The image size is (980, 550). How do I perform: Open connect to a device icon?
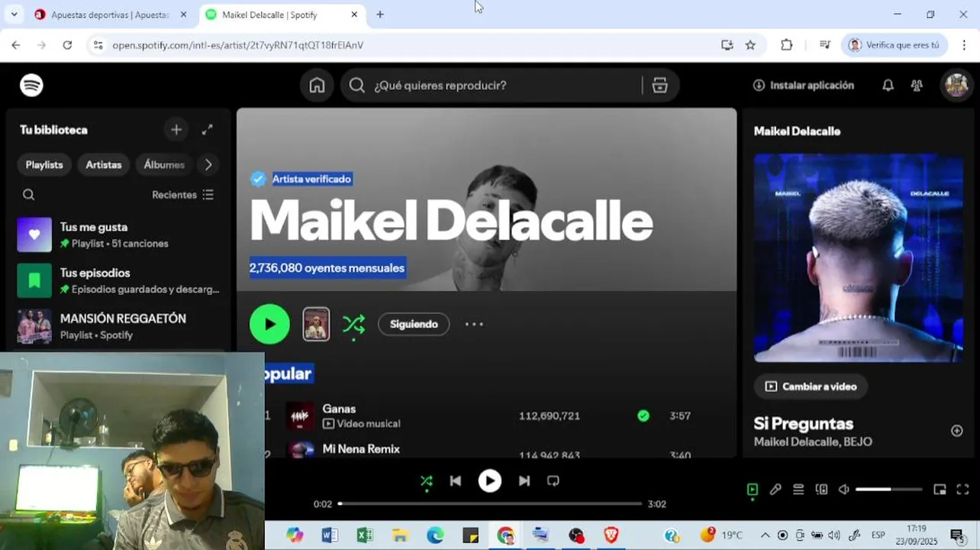click(821, 490)
